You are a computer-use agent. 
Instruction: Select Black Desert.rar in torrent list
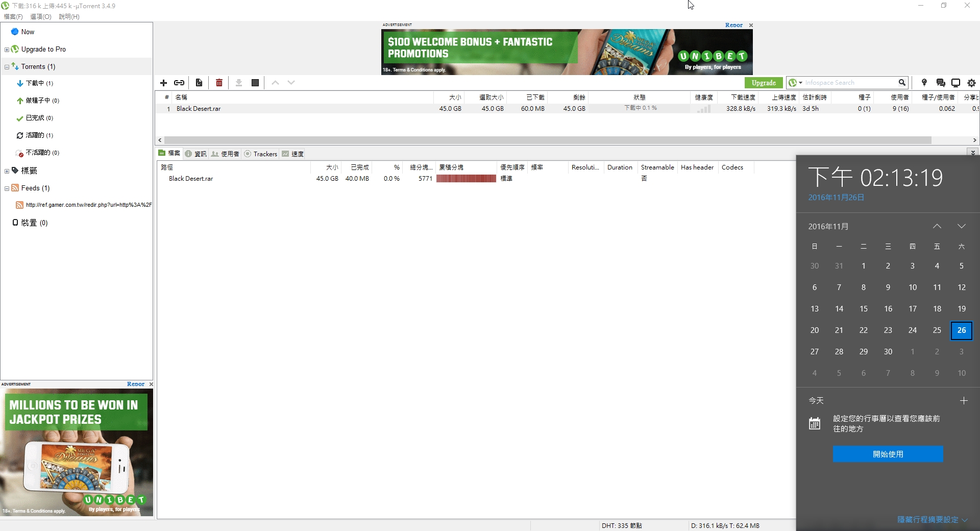click(199, 109)
